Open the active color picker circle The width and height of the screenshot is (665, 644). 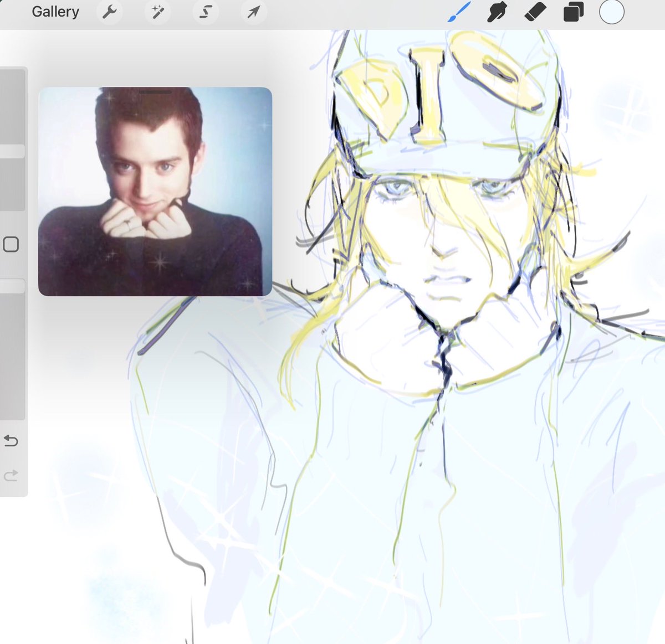612,12
